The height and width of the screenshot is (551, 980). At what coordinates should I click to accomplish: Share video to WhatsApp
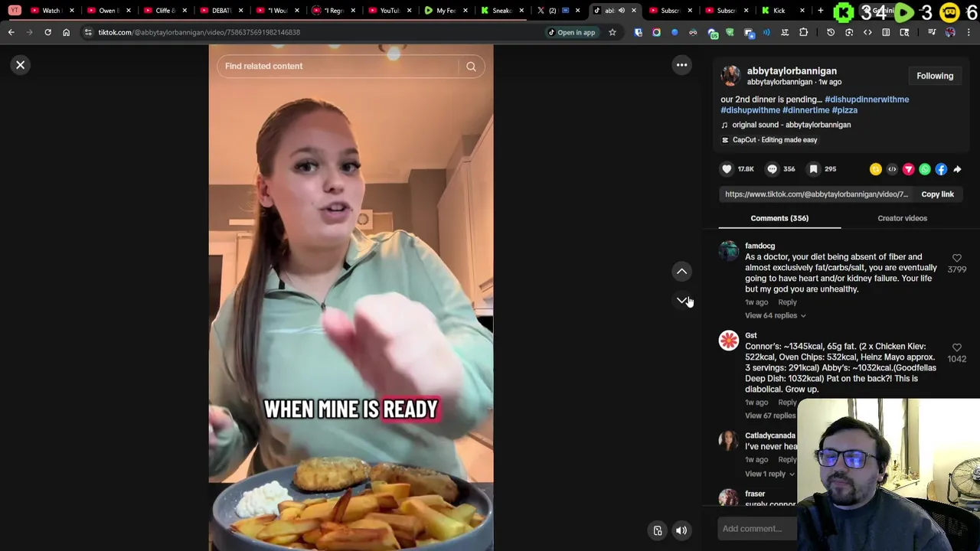point(925,169)
